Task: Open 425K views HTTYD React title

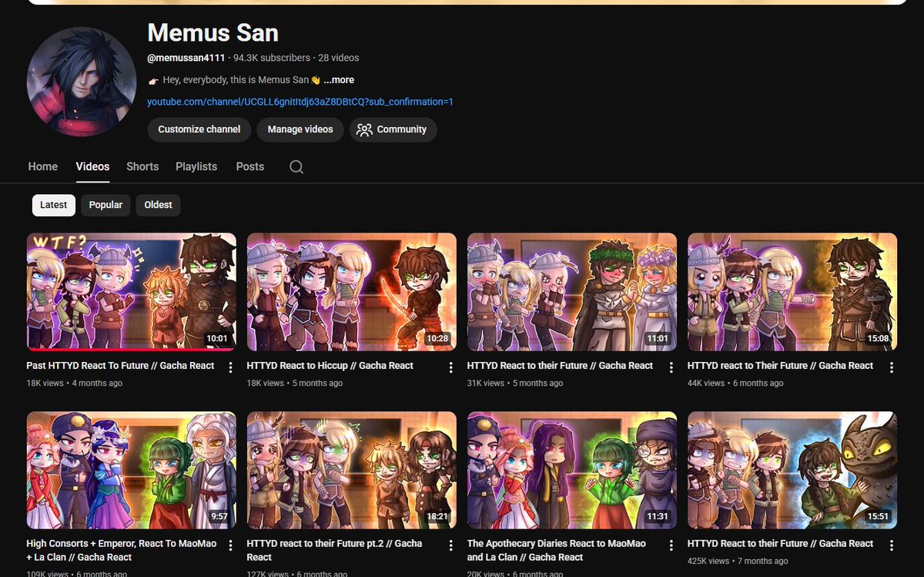Action: coord(781,544)
